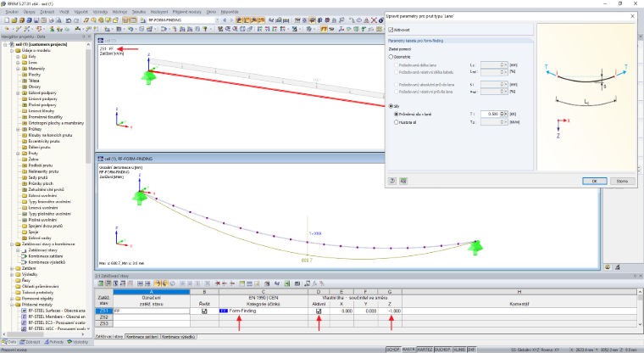644x353 pixels.
Task: Click the arrow button beside T value
Action: click(506, 114)
